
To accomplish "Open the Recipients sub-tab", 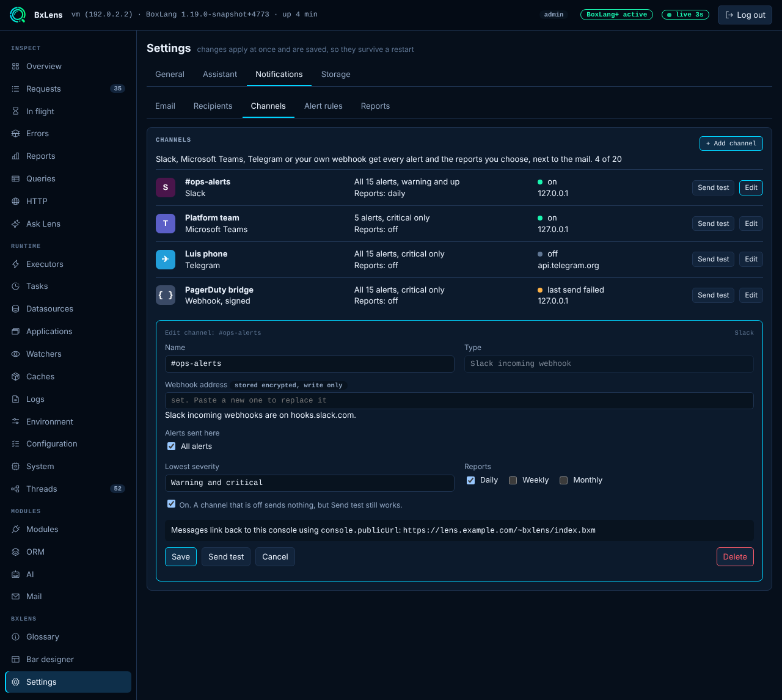I will click(x=213, y=106).
